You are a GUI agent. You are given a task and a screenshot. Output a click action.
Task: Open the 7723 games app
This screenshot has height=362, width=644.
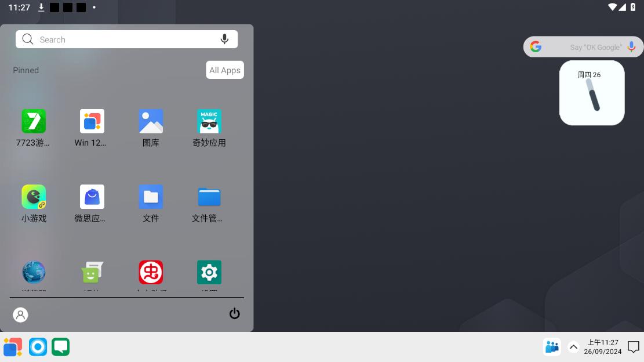click(x=34, y=122)
